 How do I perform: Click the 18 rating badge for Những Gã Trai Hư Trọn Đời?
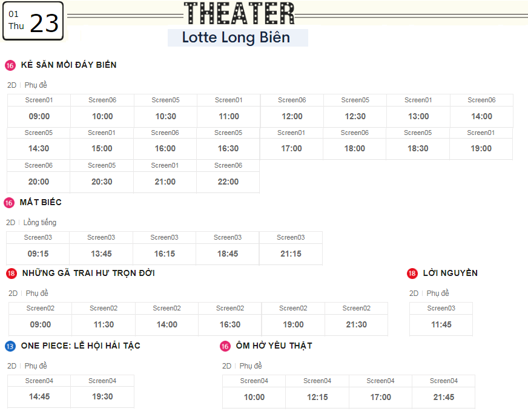pyautogui.click(x=12, y=274)
